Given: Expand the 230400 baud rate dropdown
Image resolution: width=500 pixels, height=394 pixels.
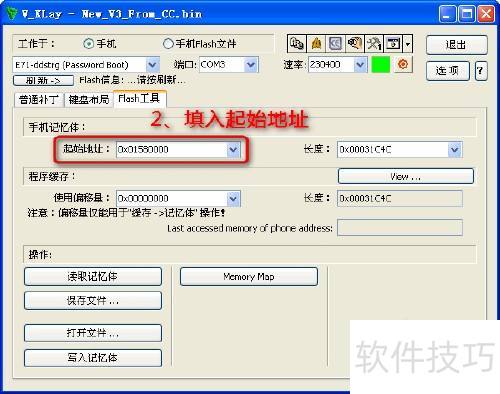Looking at the screenshot, I should pyautogui.click(x=360, y=65).
